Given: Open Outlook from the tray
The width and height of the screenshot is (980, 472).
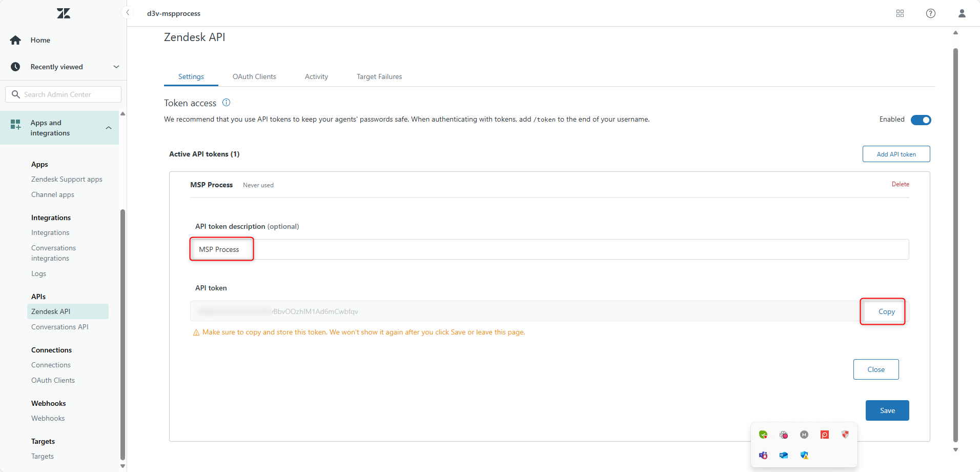Looking at the screenshot, I should (x=784, y=455).
